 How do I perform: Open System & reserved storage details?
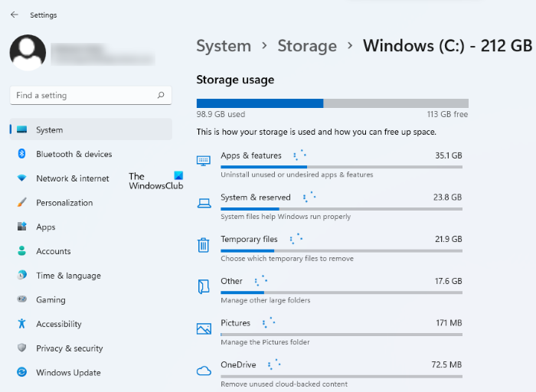point(256,198)
